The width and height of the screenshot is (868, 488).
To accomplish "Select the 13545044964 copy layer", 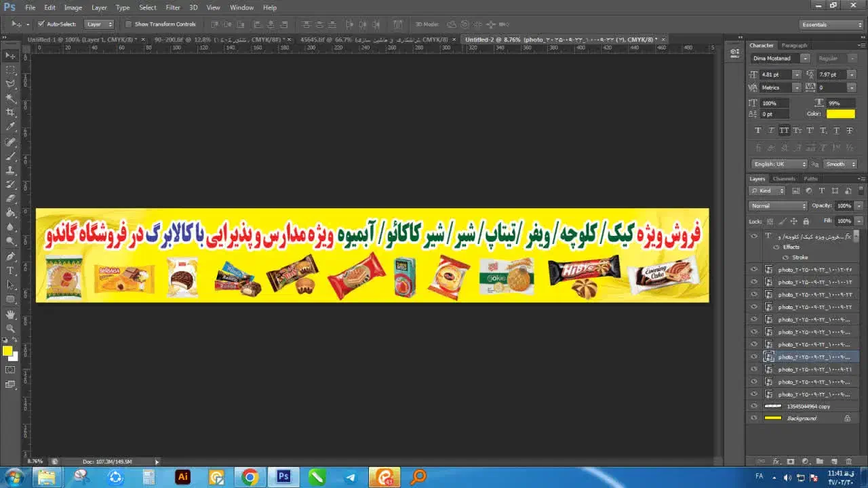I will [x=808, y=406].
